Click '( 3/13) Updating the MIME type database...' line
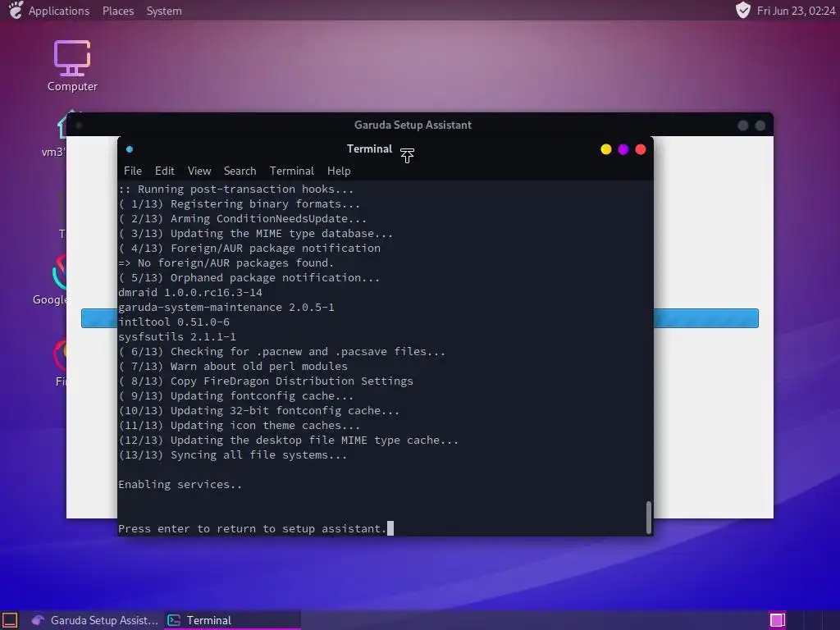The width and height of the screenshot is (840, 630). (x=256, y=234)
